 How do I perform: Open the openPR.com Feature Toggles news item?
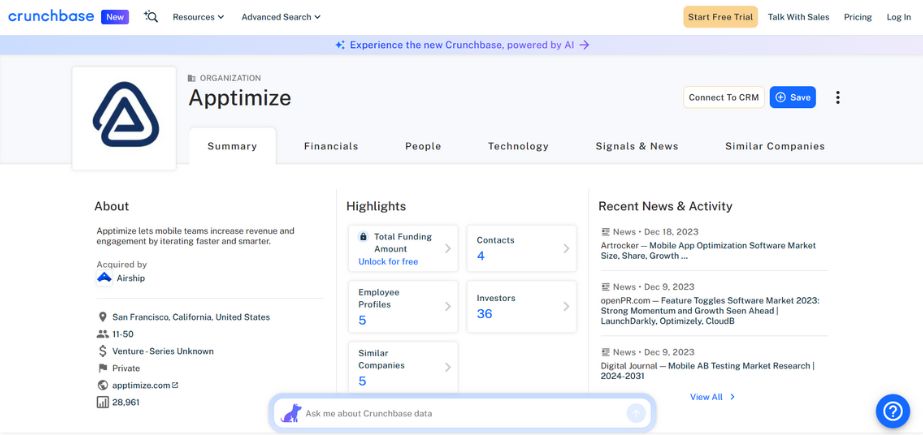coord(710,311)
